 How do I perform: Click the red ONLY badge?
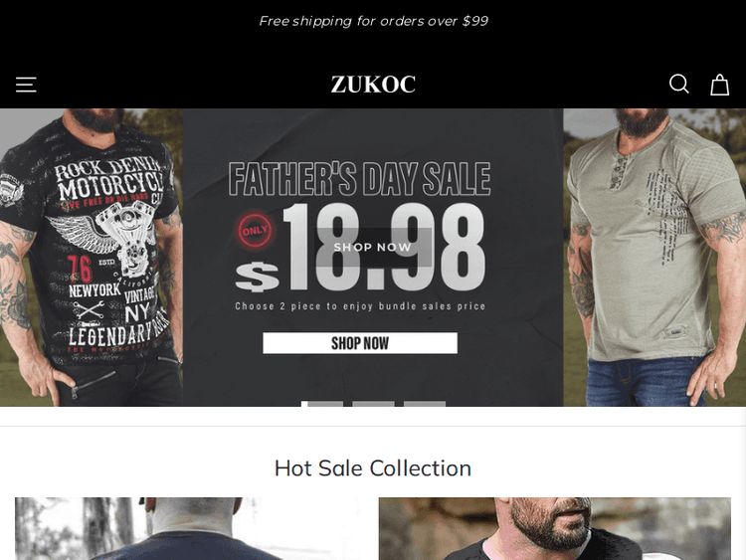(255, 231)
